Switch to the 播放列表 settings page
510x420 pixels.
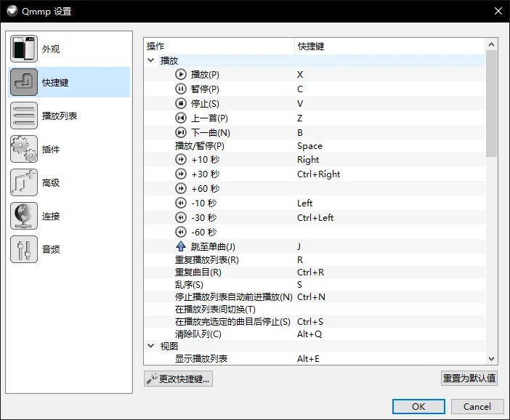(x=69, y=116)
